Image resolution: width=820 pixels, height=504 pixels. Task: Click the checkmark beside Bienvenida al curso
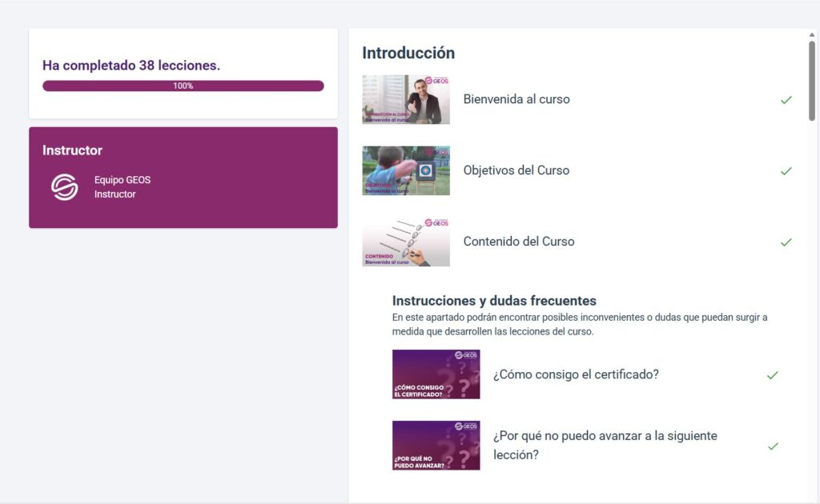coord(786,100)
